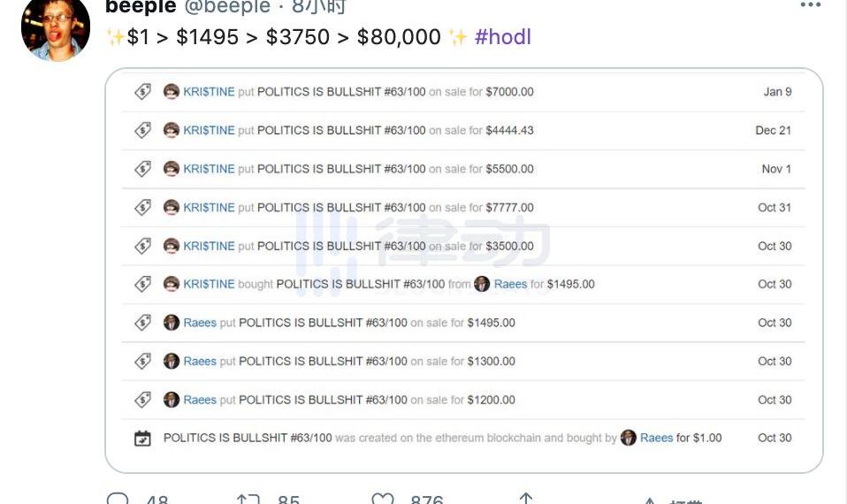Image resolution: width=847 pixels, height=504 pixels.
Task: Click the reply speech bubble icon
Action: [x=118, y=498]
